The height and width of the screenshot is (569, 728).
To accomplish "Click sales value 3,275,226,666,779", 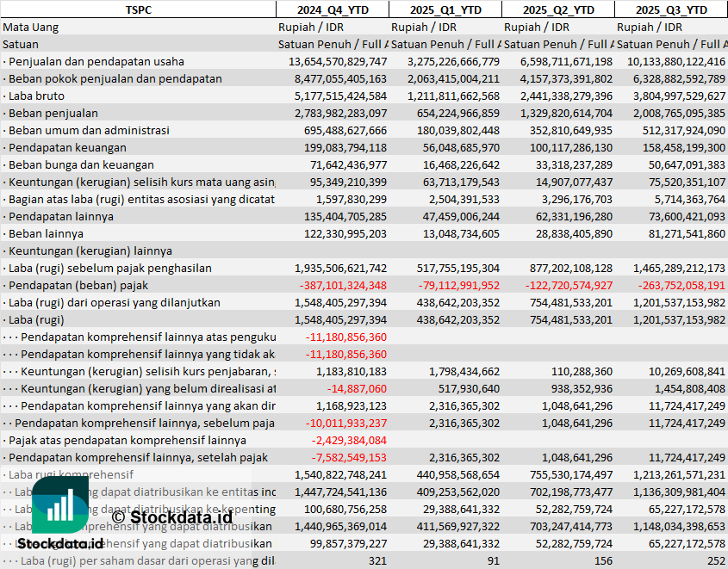I will click(x=453, y=62).
